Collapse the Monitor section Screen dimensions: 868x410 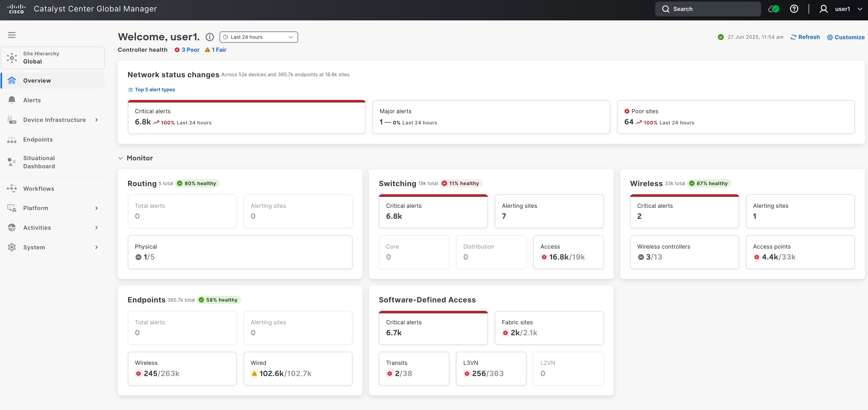point(121,158)
